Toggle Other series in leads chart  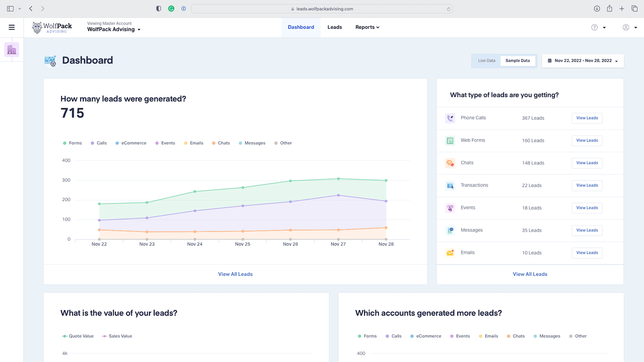pyautogui.click(x=283, y=143)
